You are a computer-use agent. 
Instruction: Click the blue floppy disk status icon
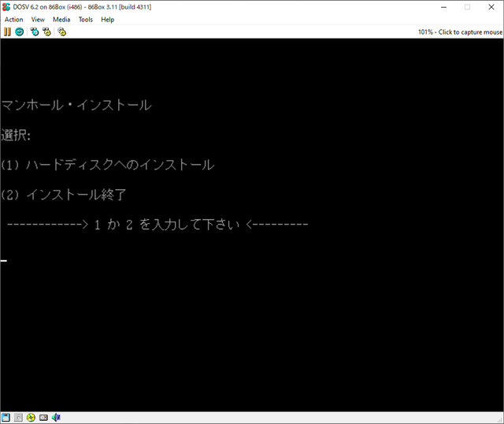pos(6,418)
